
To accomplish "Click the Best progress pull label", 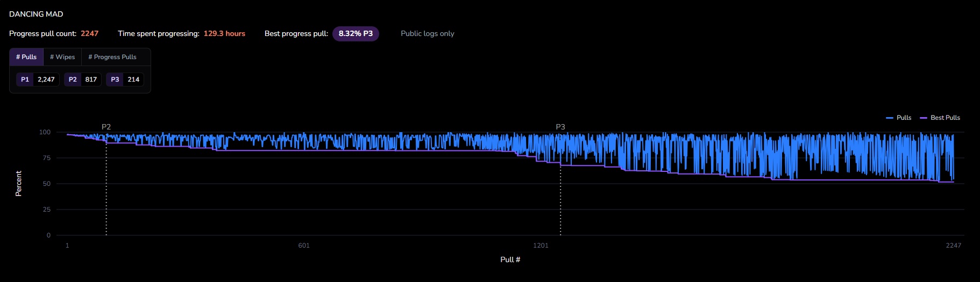I will coord(296,33).
